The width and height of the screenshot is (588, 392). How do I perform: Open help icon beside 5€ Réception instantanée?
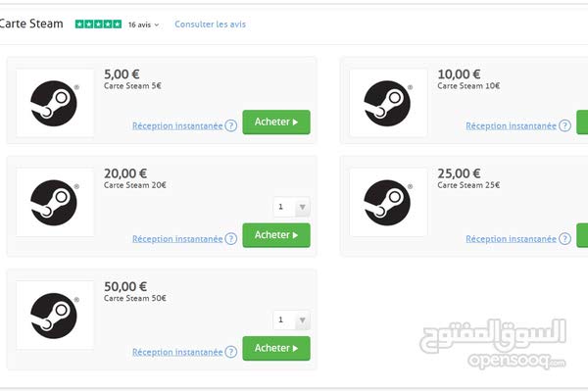point(231,125)
